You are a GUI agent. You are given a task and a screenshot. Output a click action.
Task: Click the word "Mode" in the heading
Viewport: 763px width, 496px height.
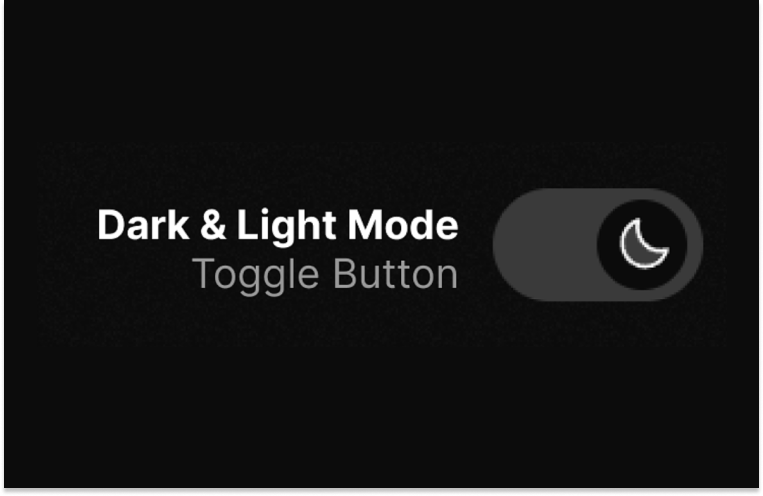[x=403, y=225]
